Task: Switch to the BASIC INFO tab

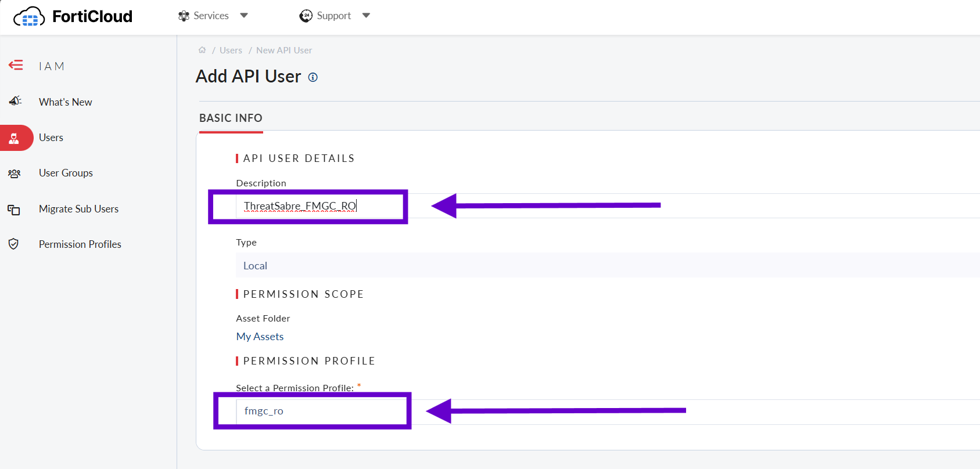Action: pyautogui.click(x=231, y=118)
